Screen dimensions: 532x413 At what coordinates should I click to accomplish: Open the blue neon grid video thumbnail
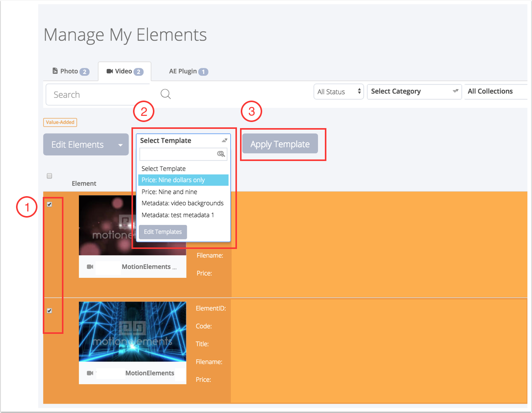(x=133, y=332)
